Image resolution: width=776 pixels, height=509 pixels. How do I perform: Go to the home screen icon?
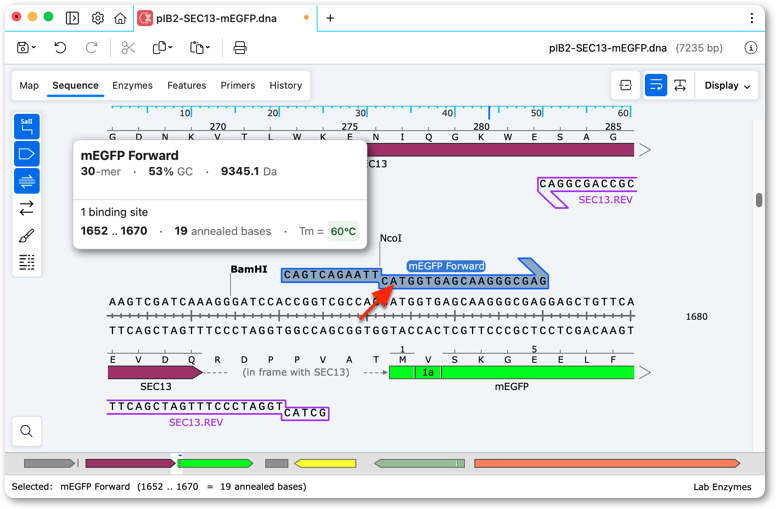[120, 18]
